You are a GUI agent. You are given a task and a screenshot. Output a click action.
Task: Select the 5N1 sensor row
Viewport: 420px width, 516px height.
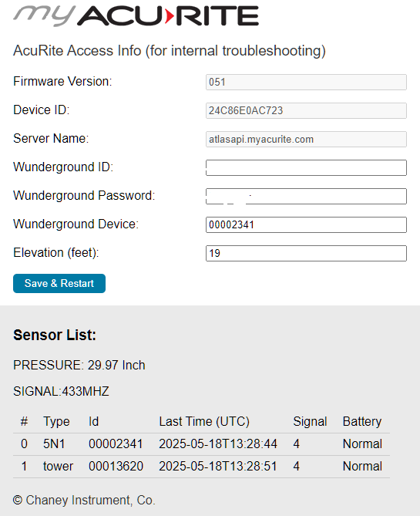pyautogui.click(x=201, y=444)
